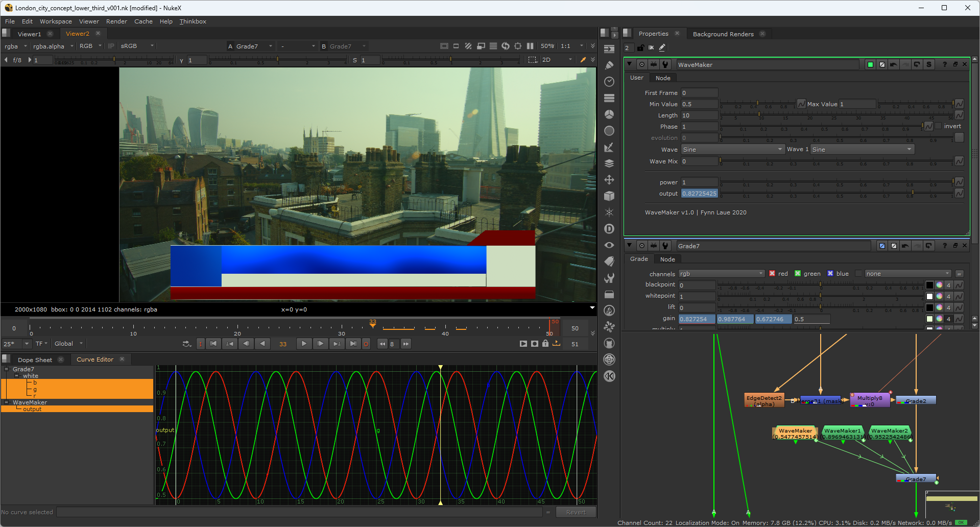Open the Draw nodes toolbar icon
Viewport: 980px width, 527px height.
click(609, 65)
